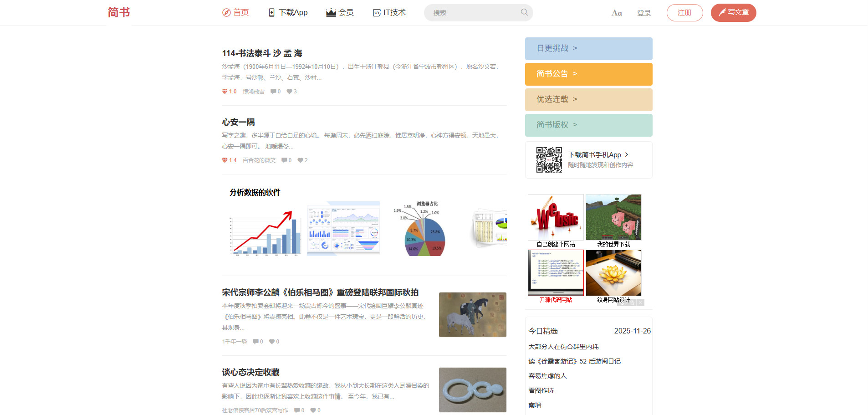Expand the 日更挑战 banner

click(588, 48)
